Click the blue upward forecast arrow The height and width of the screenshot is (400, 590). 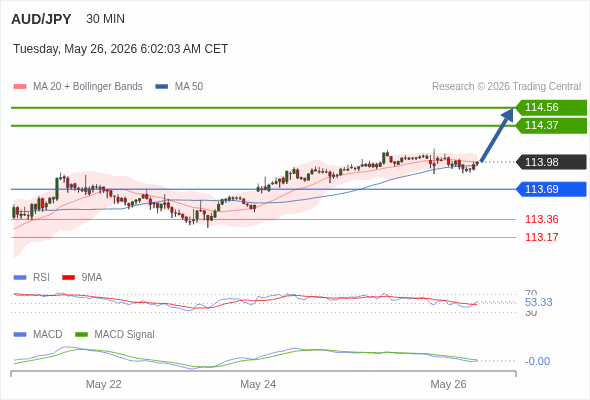497,135
